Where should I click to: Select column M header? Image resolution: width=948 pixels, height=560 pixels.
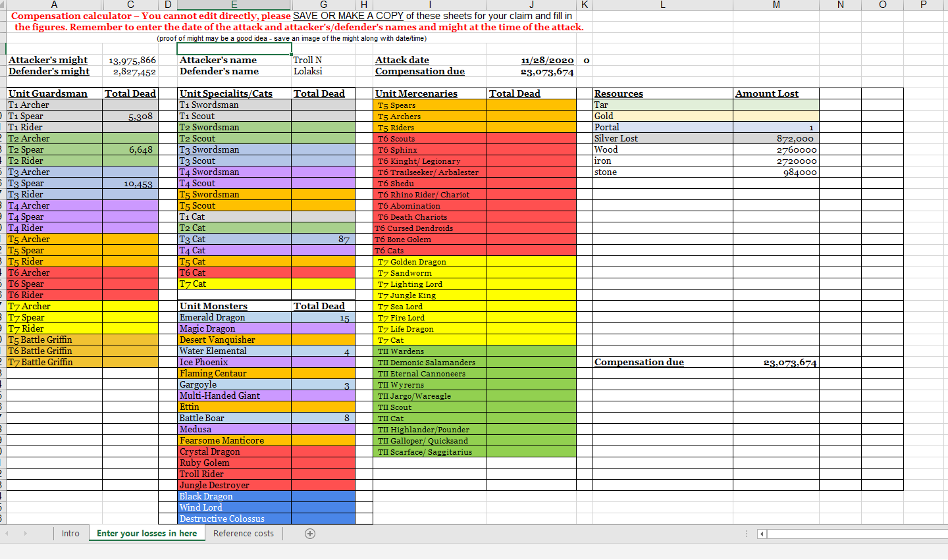click(776, 5)
